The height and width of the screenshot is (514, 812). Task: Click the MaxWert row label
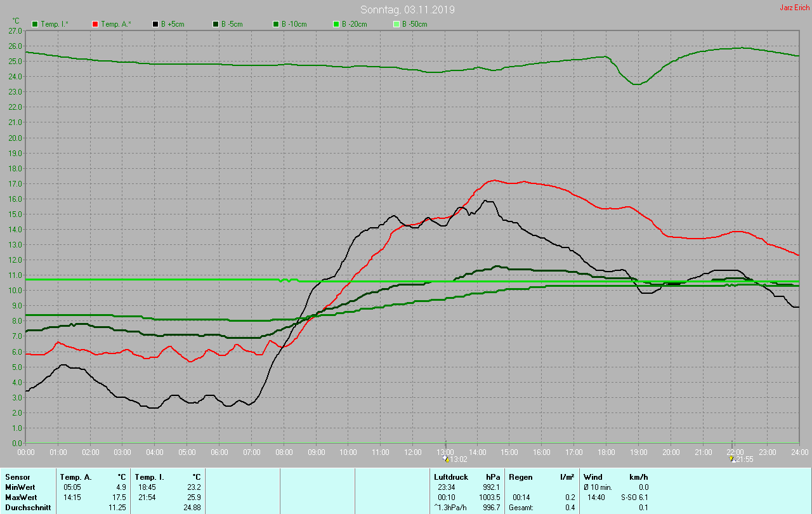tap(21, 497)
